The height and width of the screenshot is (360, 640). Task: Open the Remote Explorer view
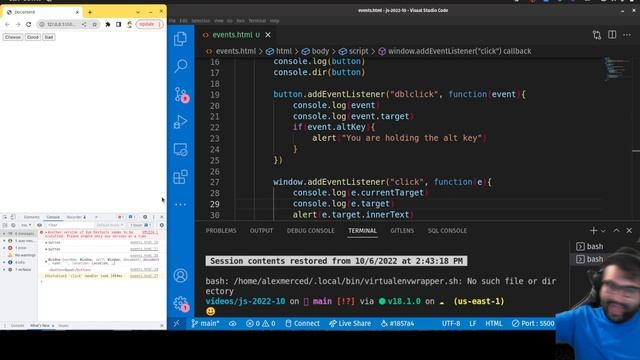[180, 149]
